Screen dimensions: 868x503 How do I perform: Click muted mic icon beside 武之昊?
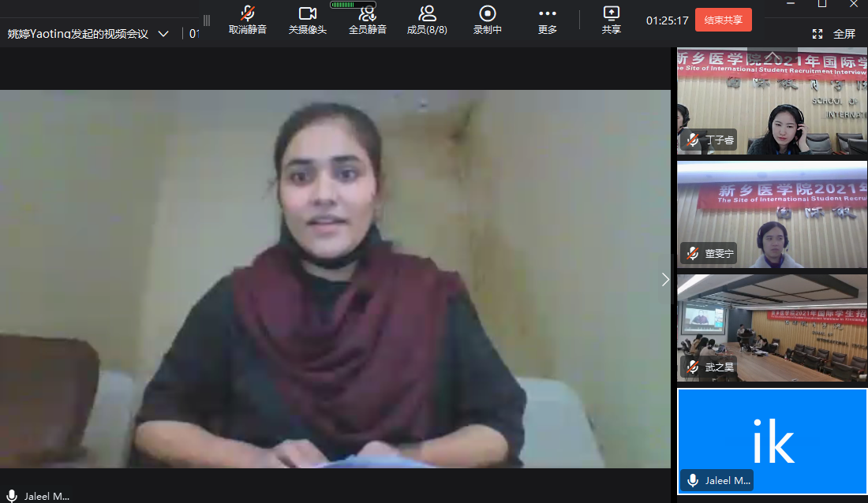coord(692,367)
